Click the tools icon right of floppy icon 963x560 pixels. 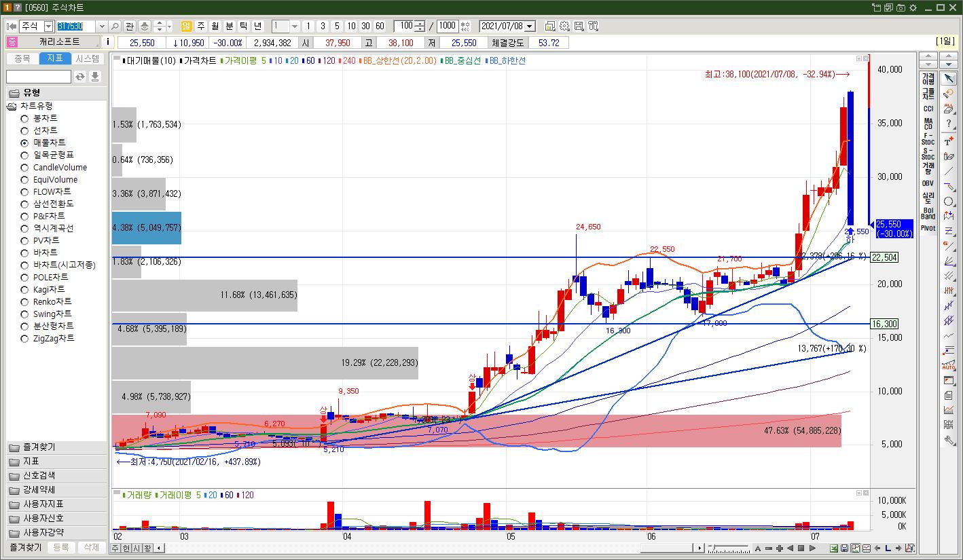pos(593,26)
